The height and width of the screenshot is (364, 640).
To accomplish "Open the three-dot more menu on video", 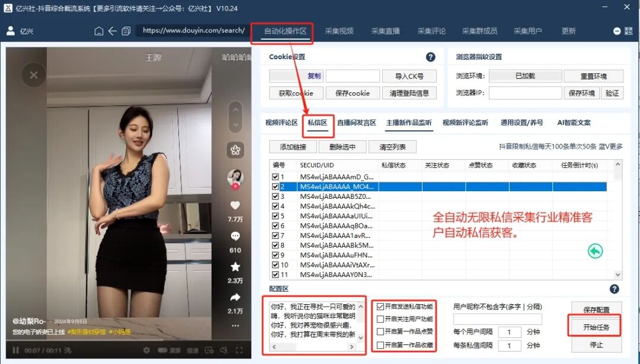I will tap(235, 326).
